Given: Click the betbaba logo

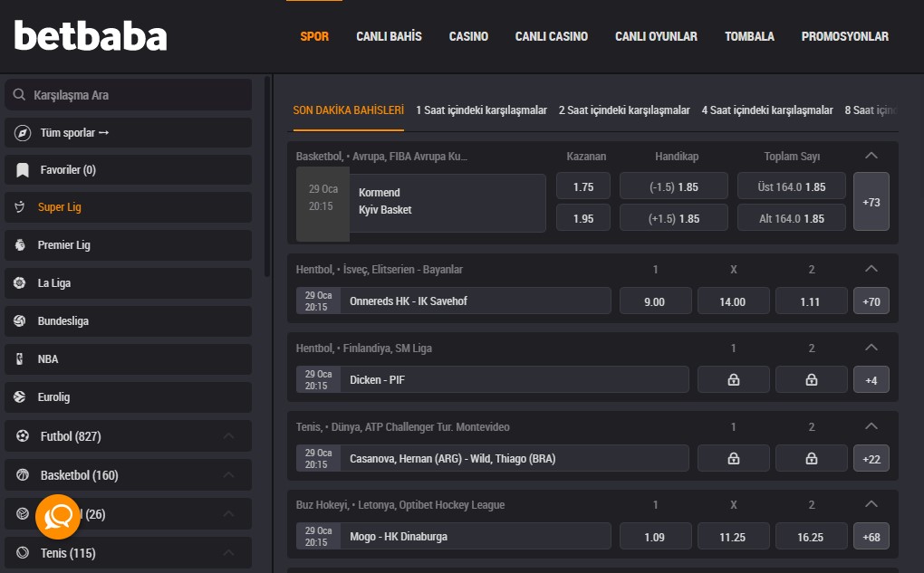Looking at the screenshot, I should [91, 36].
